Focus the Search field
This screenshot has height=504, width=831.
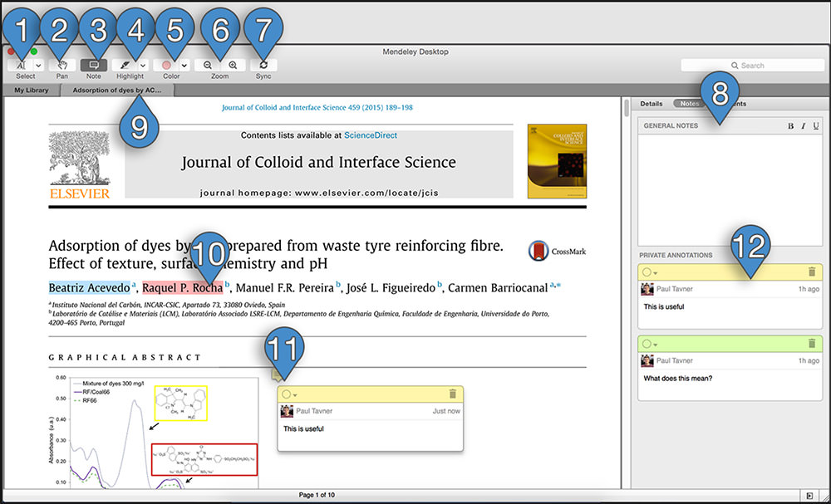click(753, 66)
